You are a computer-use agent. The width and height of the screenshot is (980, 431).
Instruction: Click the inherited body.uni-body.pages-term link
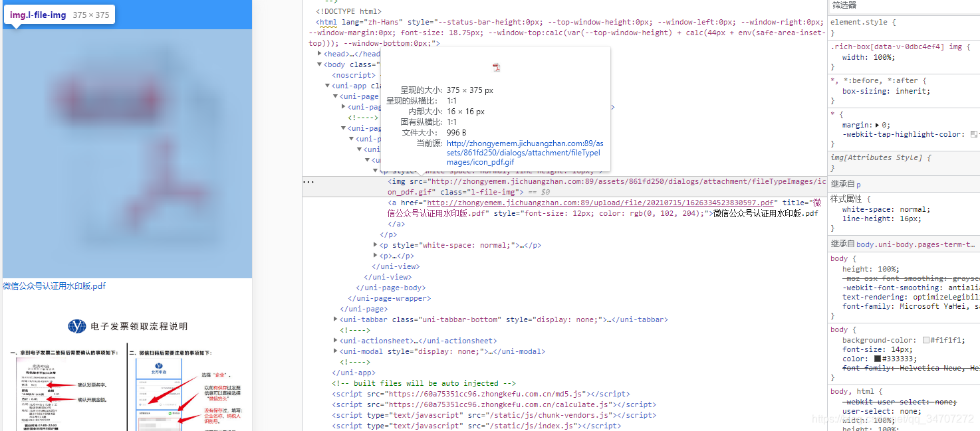917,244
